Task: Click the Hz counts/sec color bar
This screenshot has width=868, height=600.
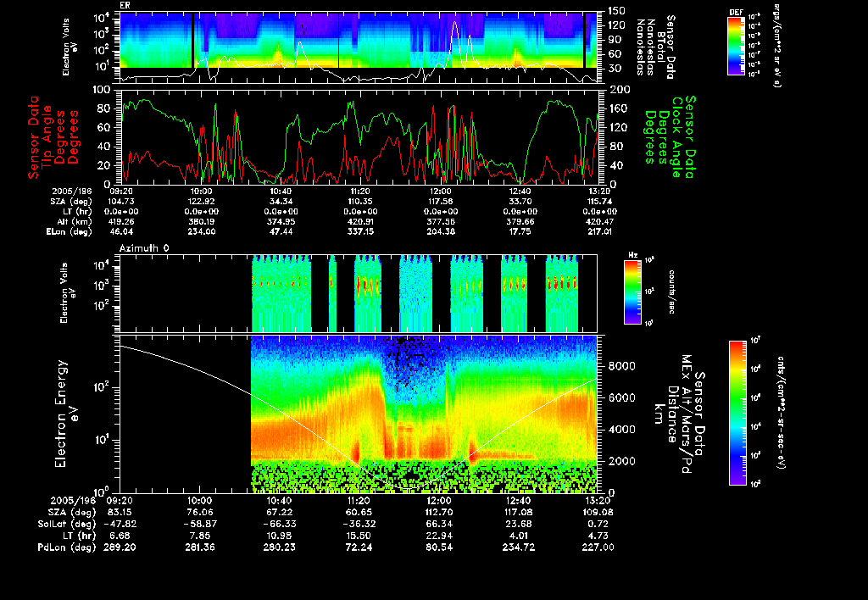Action: 632,292
